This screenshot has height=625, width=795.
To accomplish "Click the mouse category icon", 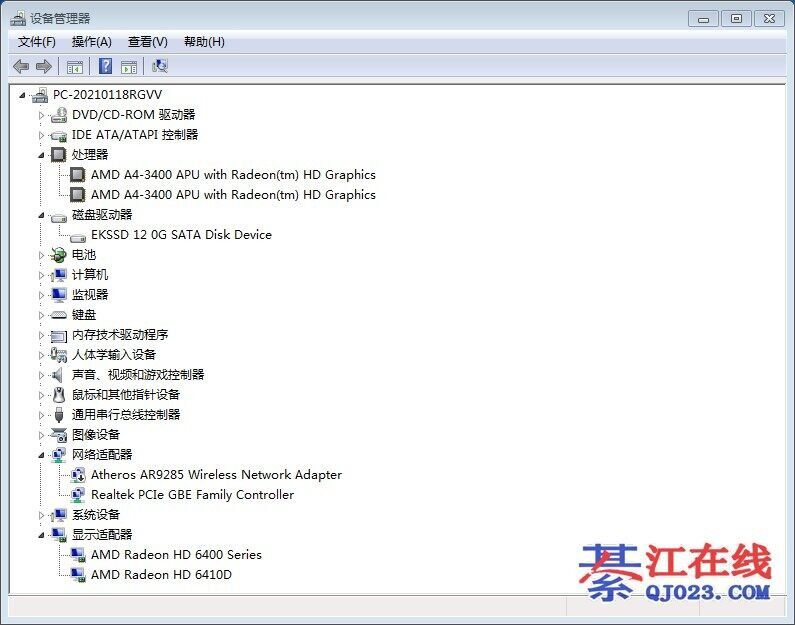I will (59, 395).
